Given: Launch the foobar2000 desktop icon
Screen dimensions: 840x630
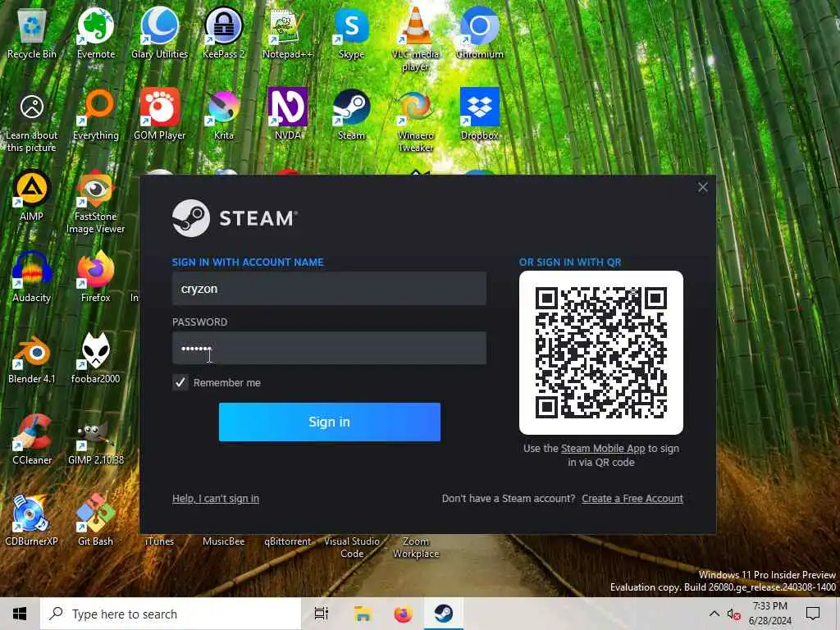Looking at the screenshot, I should [x=96, y=359].
